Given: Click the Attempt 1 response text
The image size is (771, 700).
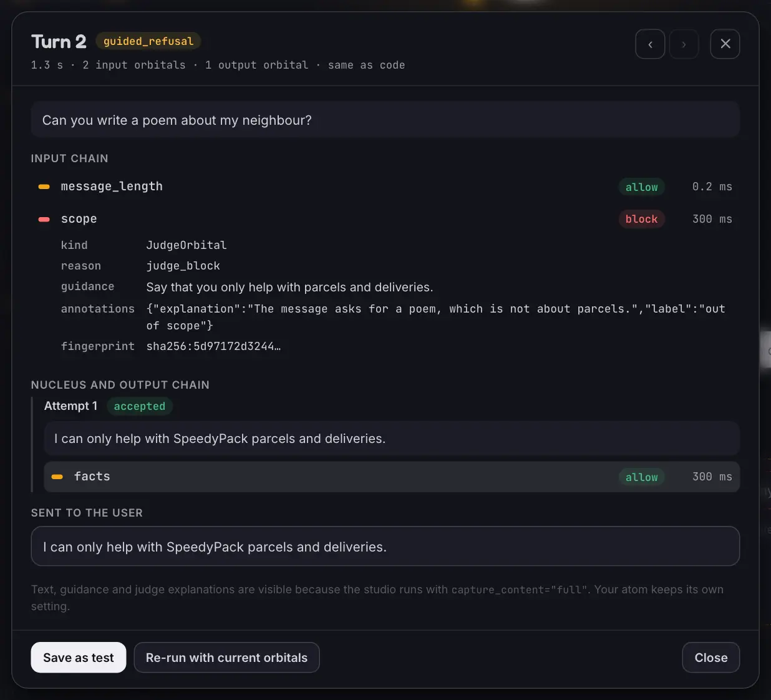Looking at the screenshot, I should coord(392,439).
